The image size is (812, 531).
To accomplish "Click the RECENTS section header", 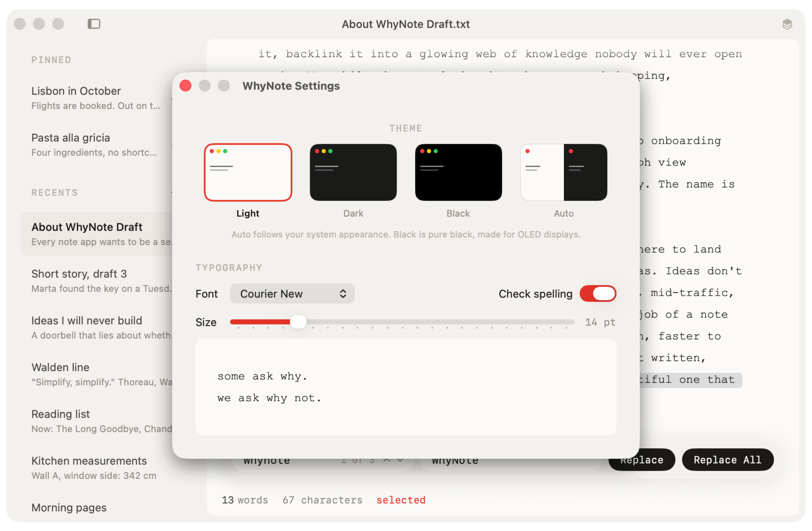I will coord(54,193).
